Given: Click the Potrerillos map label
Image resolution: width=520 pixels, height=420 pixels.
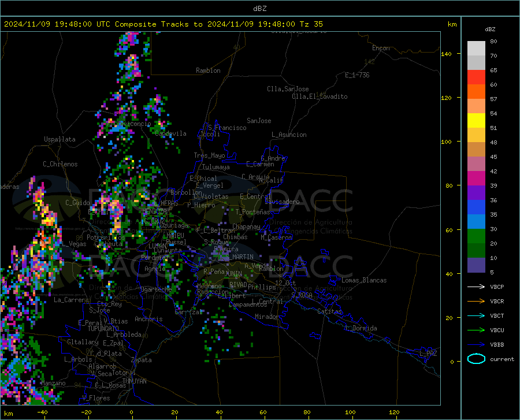Looking at the screenshot, I should pyautogui.click(x=106, y=237).
